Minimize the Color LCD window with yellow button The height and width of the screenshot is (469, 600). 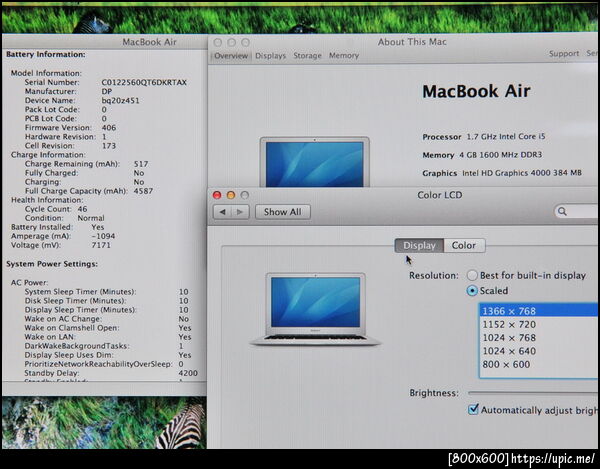[x=231, y=195]
